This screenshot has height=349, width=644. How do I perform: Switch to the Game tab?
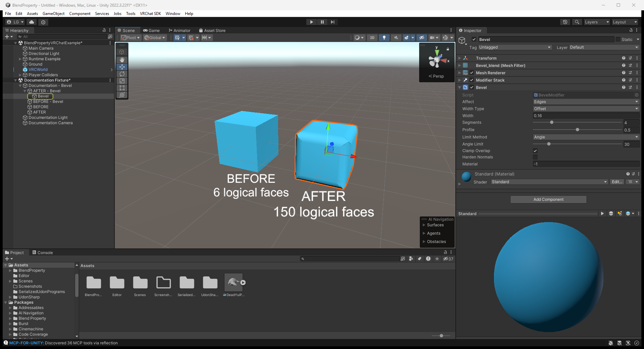coord(151,30)
